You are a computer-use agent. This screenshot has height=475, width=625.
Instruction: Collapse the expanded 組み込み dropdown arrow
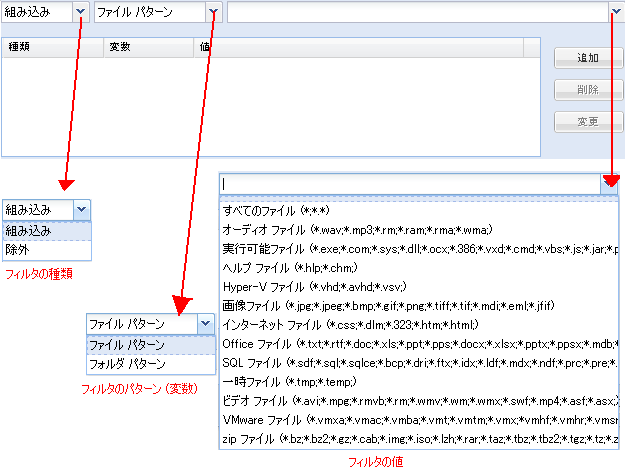point(82,210)
